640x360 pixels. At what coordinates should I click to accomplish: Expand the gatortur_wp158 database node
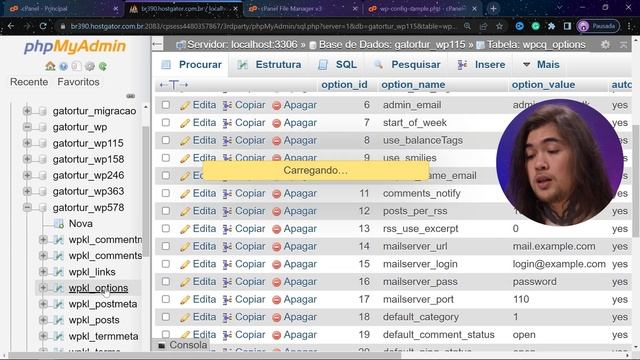pyautogui.click(x=27, y=159)
